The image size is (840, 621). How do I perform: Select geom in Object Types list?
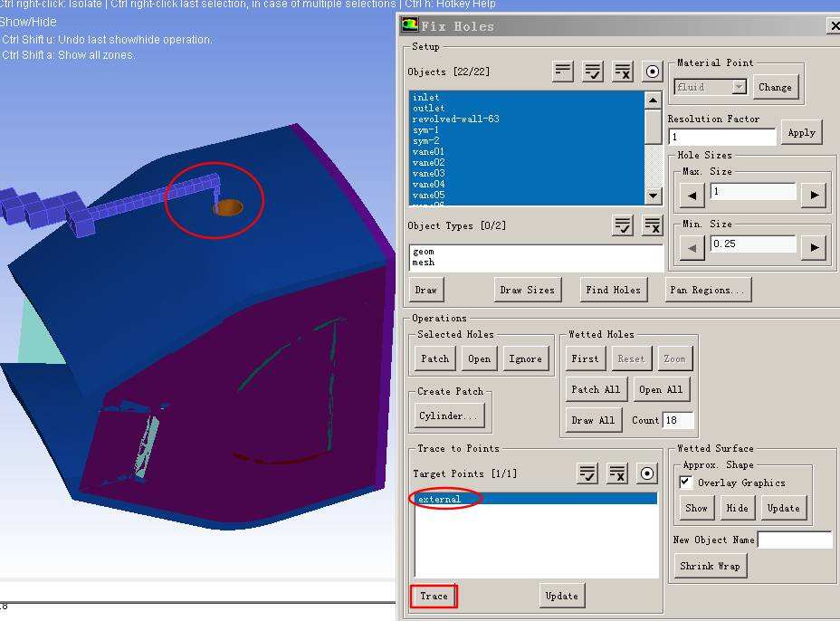536,252
